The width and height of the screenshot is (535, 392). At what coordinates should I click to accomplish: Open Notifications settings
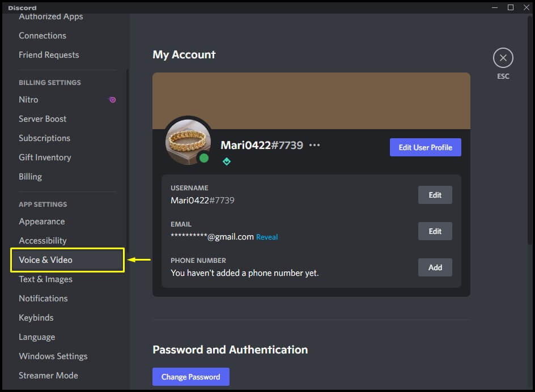[43, 299]
